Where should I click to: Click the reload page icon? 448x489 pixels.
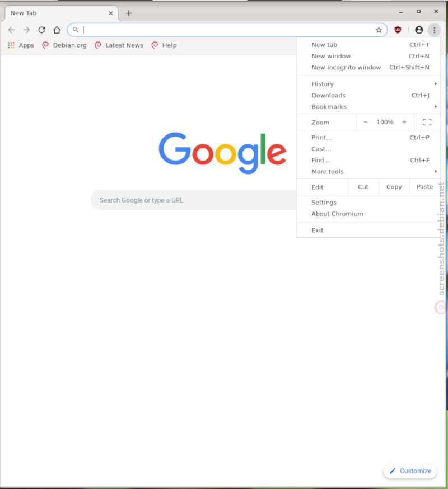(41, 30)
